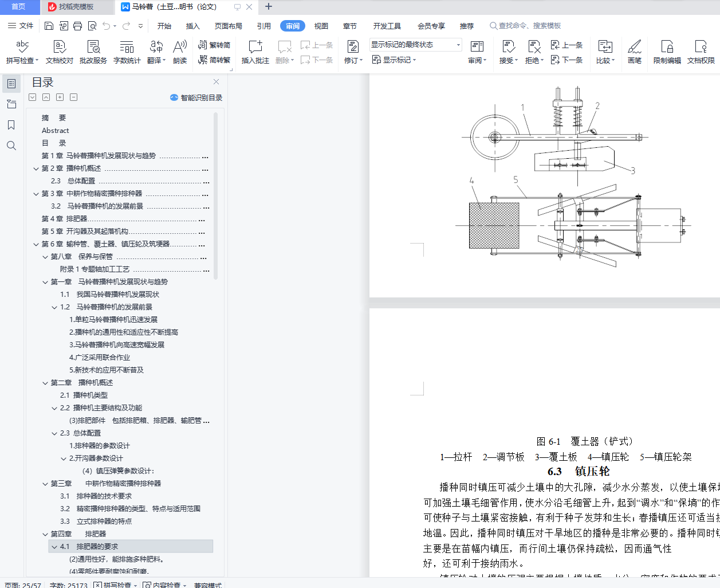Convert text with 简转繁
The height and width of the screenshot is (588, 720).
(214, 60)
